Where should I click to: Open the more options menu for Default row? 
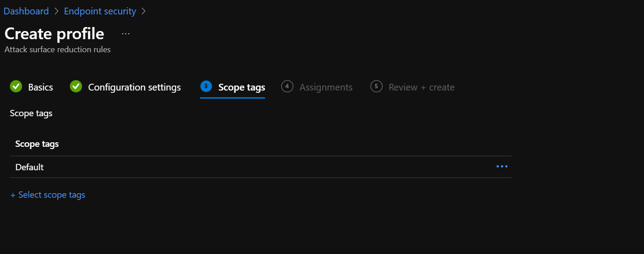[502, 167]
